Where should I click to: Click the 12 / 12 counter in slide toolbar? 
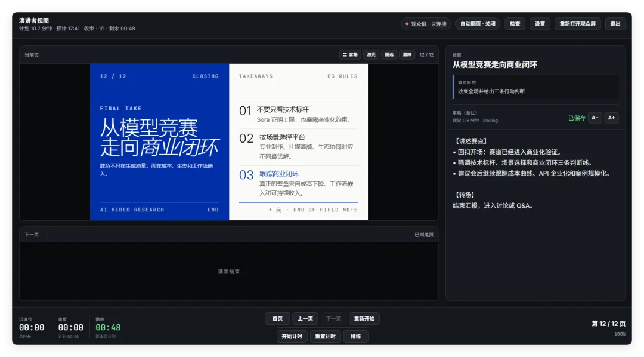(x=426, y=55)
